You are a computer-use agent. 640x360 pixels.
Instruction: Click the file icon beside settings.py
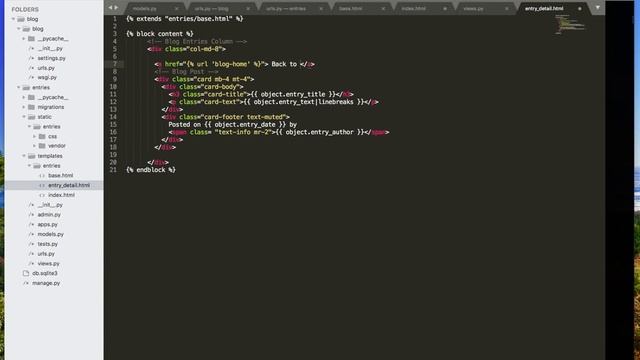(31, 58)
